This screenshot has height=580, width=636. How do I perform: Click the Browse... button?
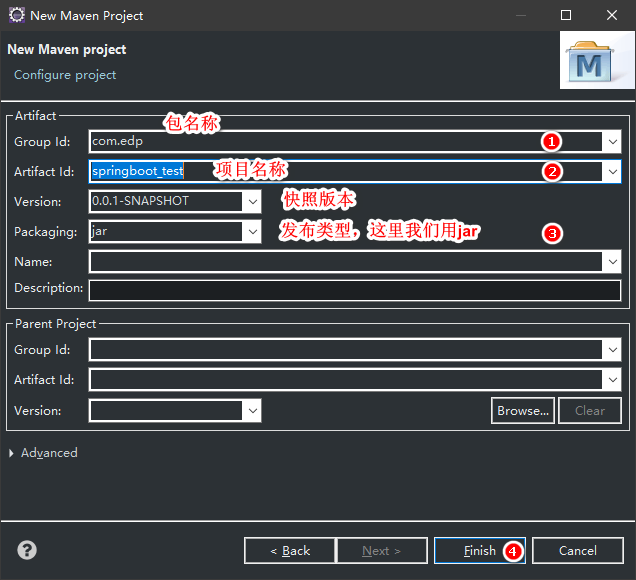tap(523, 410)
